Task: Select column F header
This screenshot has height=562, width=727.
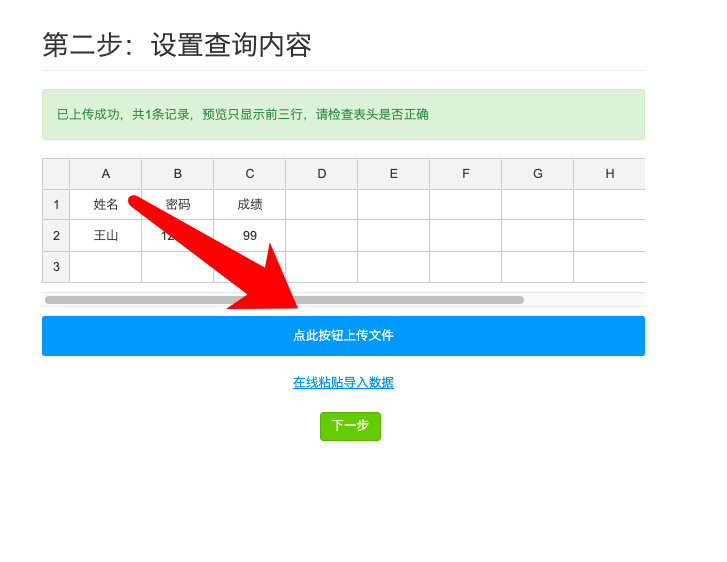Action: point(466,174)
